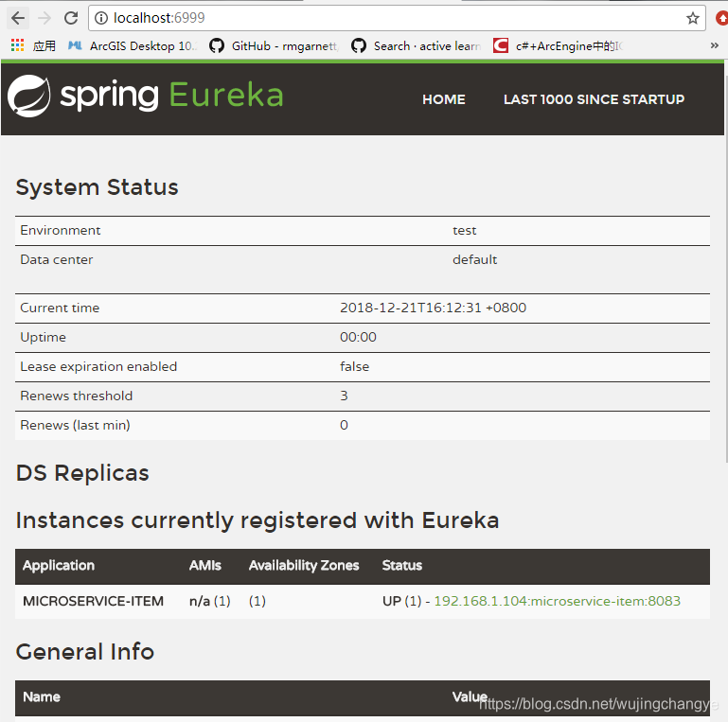This screenshot has width=728, height=722.
Task: Click the Renews (last min) value 0
Action: pyautogui.click(x=344, y=425)
